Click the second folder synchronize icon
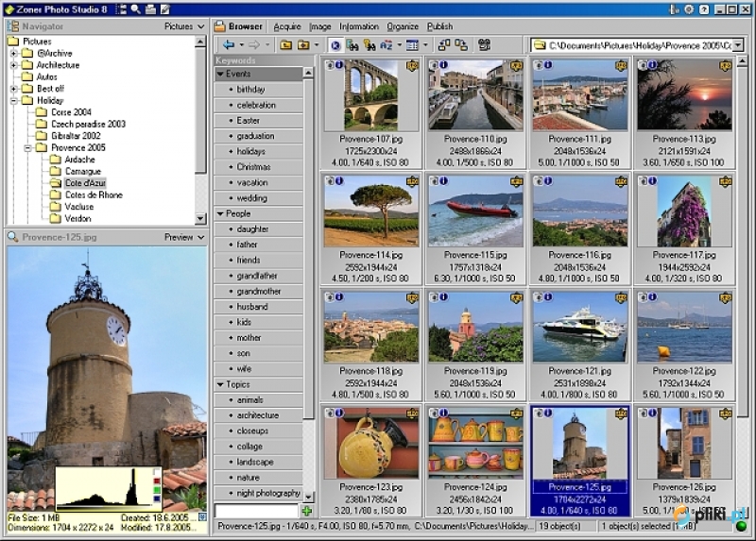 pos(461,45)
